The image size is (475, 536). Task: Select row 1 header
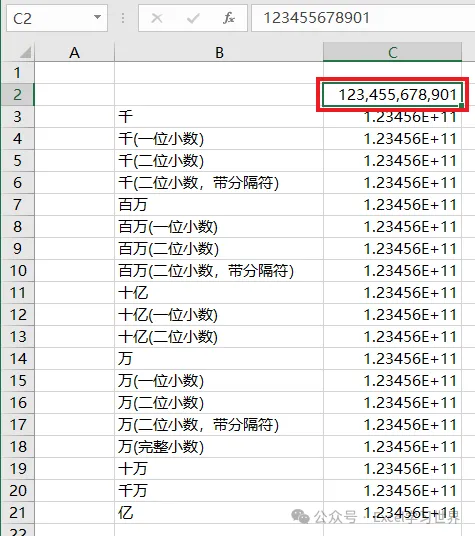(18, 72)
